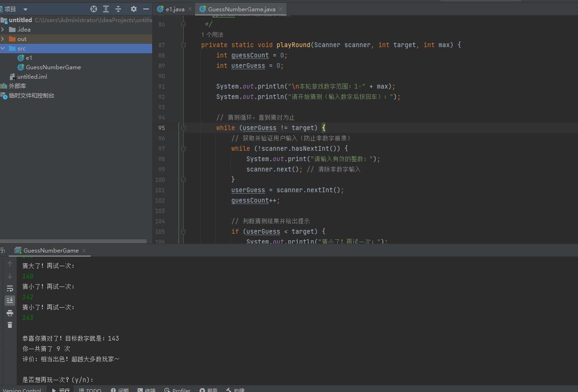Select the untitled.iml file
The image size is (578, 392).
tap(28, 76)
